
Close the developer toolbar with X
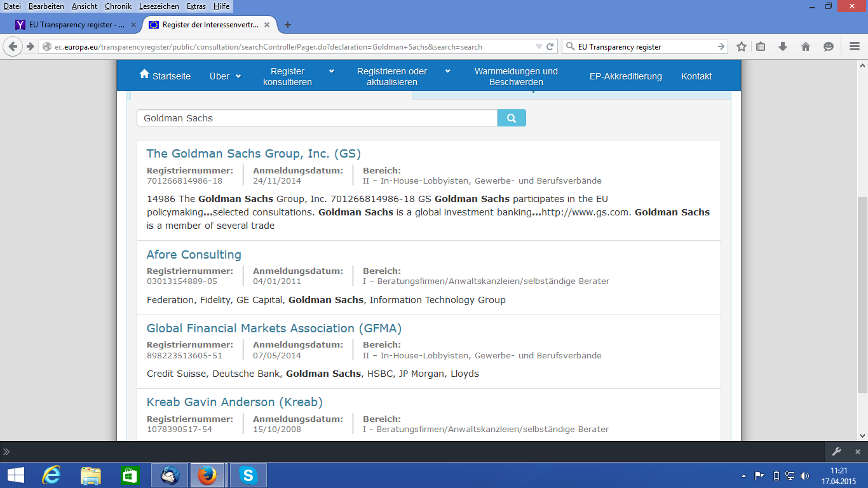click(x=857, y=452)
